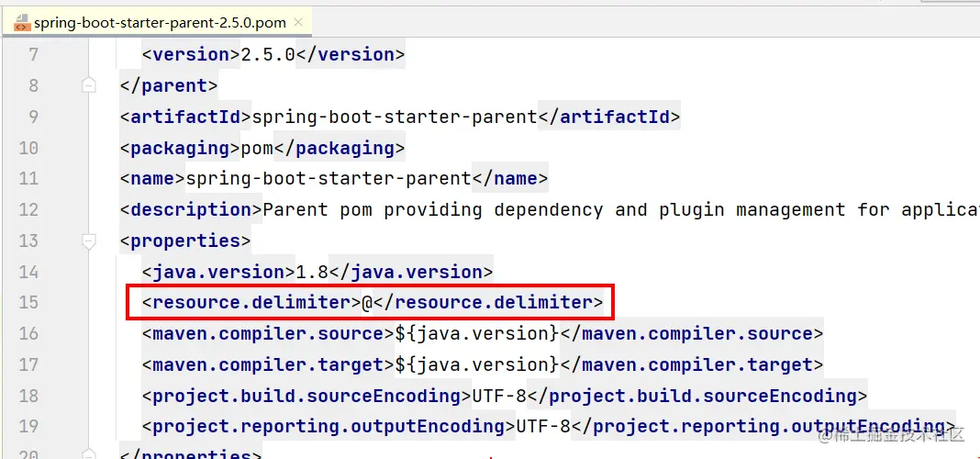Collapse the properties block on line 13
The image size is (980, 459).
[89, 241]
